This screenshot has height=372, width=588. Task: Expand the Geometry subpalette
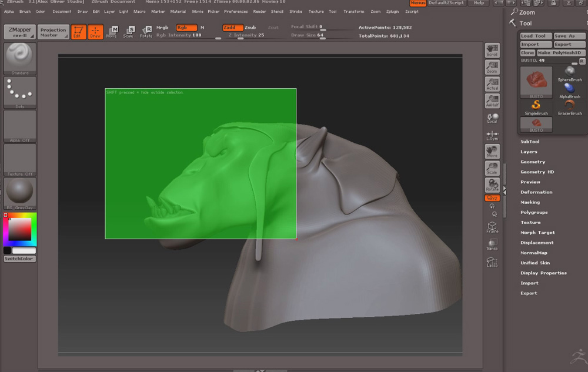pos(533,162)
